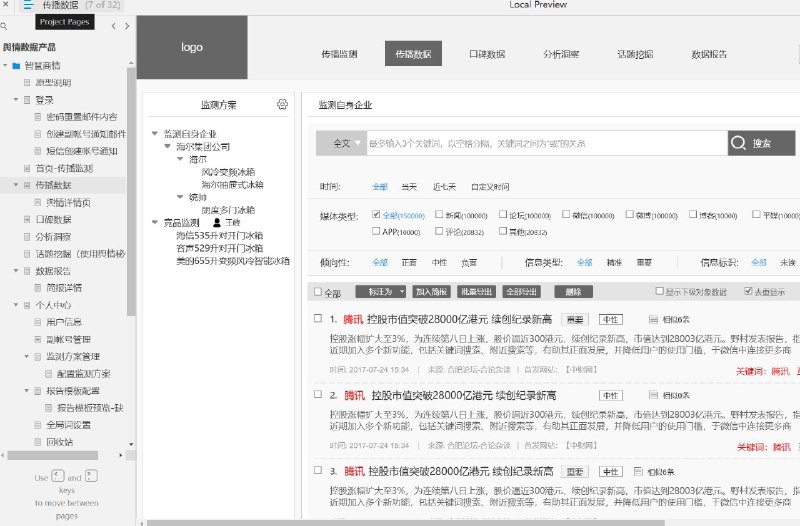Open 配置监测方案 in page tree
Image resolution: width=800 pixels, height=526 pixels.
(x=84, y=373)
